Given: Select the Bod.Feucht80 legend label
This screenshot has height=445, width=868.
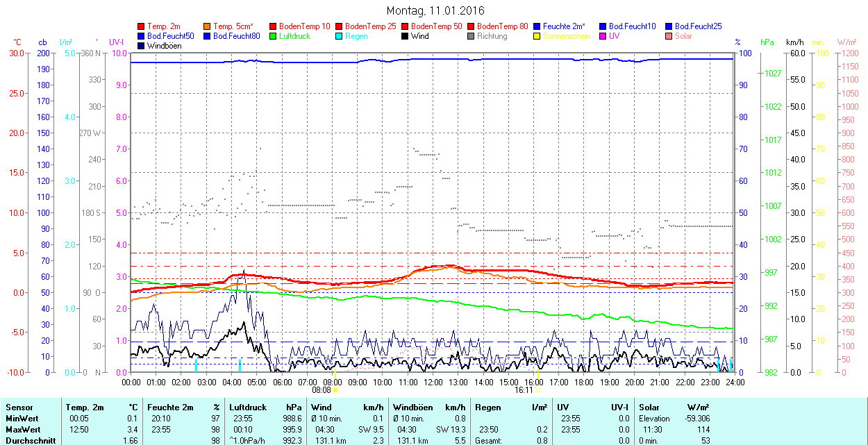Looking at the screenshot, I should pyautogui.click(x=236, y=36).
